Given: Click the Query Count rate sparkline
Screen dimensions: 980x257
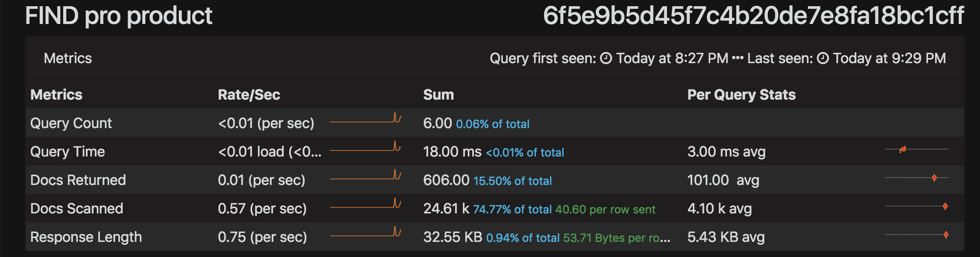Looking at the screenshot, I should tap(365, 119).
